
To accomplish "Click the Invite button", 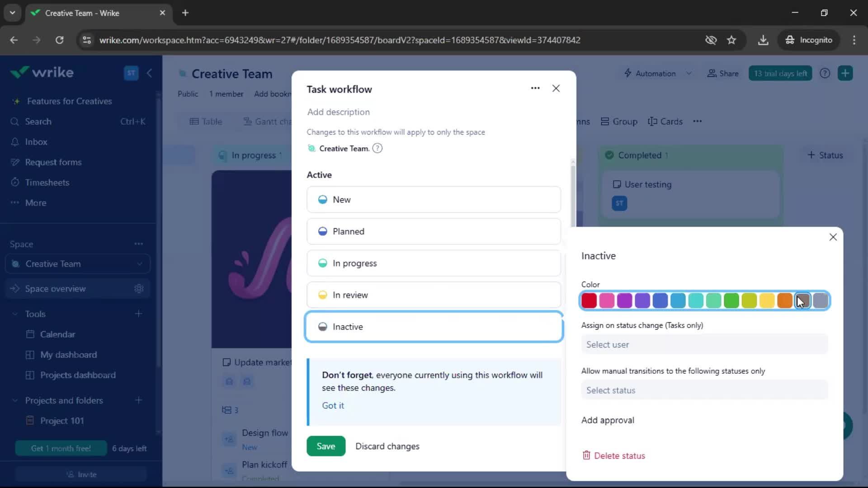I will tap(81, 474).
